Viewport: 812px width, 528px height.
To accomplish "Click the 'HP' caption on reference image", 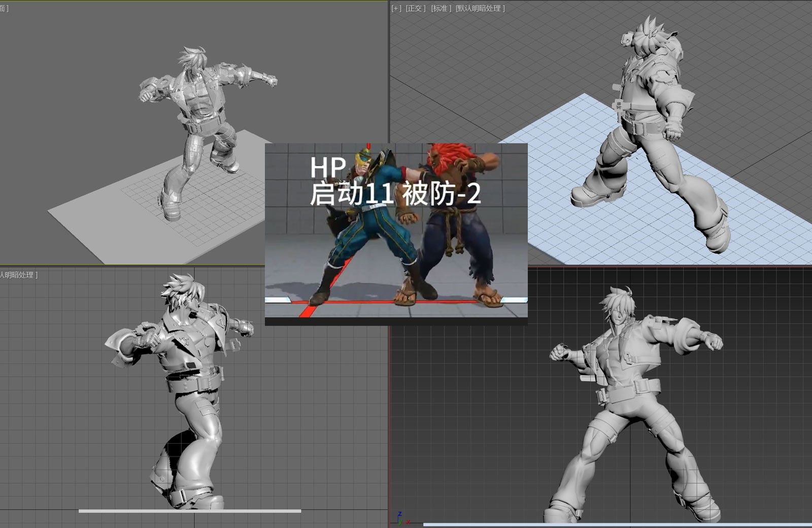I will (328, 168).
